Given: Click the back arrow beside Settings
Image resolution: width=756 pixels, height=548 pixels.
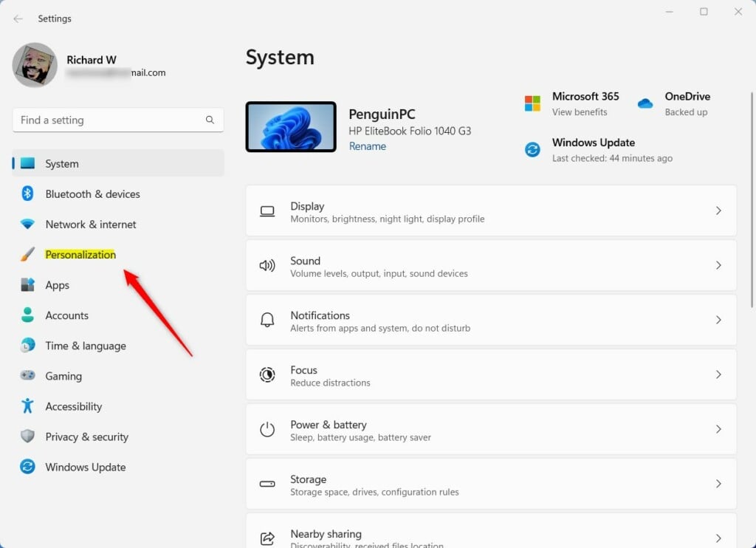Looking at the screenshot, I should point(18,18).
